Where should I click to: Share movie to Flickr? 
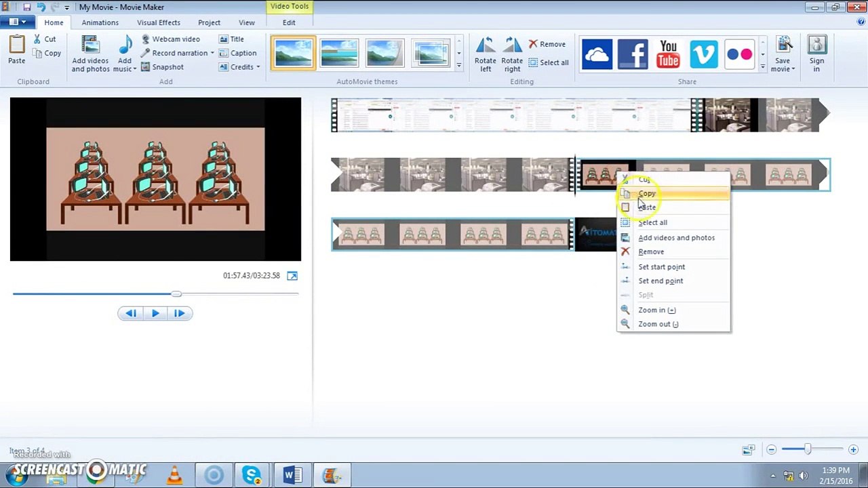tap(739, 54)
